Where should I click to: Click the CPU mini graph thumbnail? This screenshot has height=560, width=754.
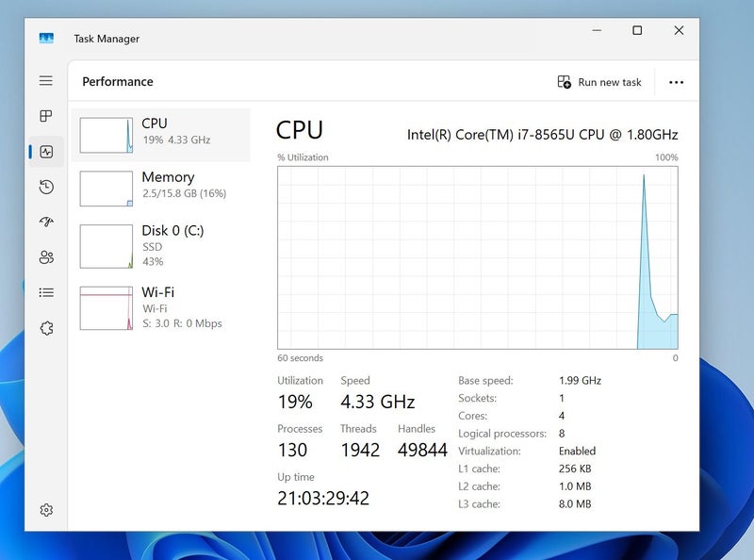[x=107, y=135]
